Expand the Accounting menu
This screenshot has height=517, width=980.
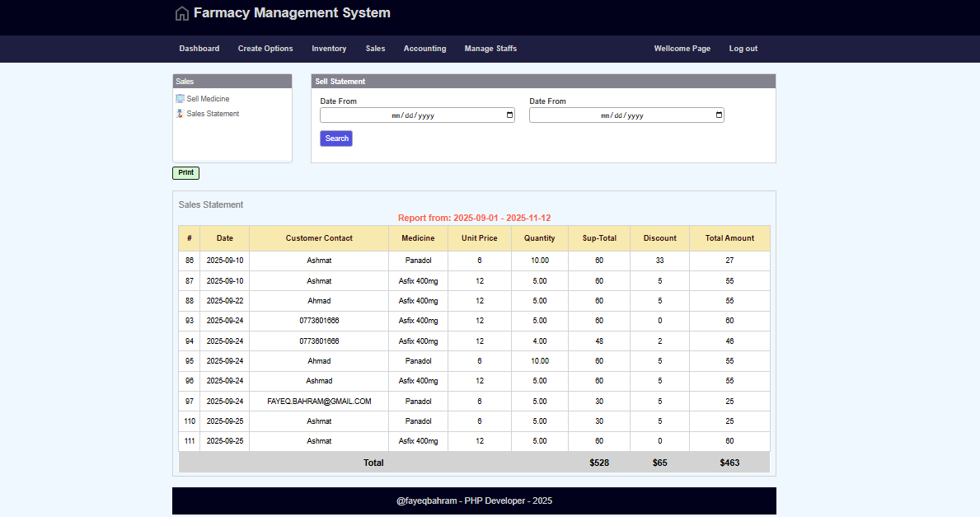tap(424, 49)
